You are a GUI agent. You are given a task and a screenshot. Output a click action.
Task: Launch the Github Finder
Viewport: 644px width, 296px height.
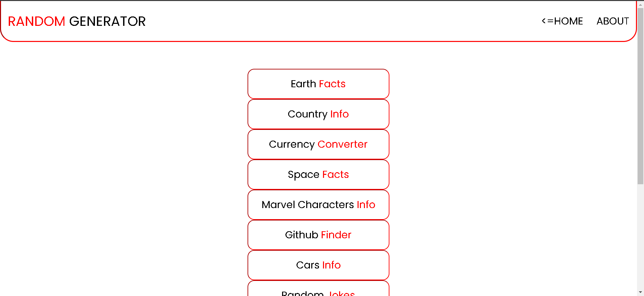pos(318,235)
